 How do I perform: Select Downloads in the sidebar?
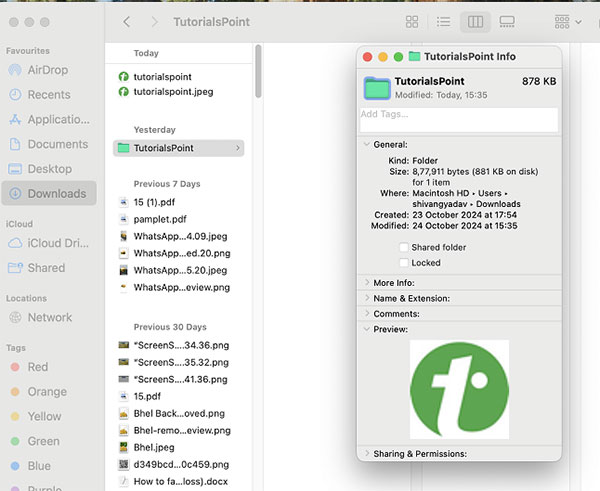pos(56,193)
